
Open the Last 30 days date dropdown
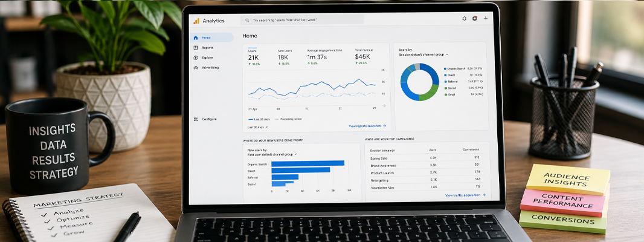click(x=257, y=127)
